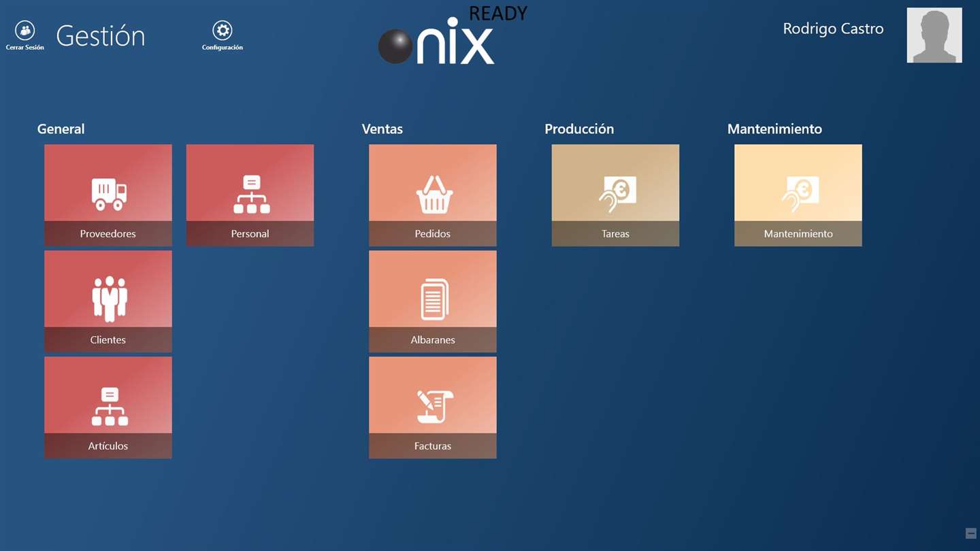Click the Artículos label

pos(108,446)
